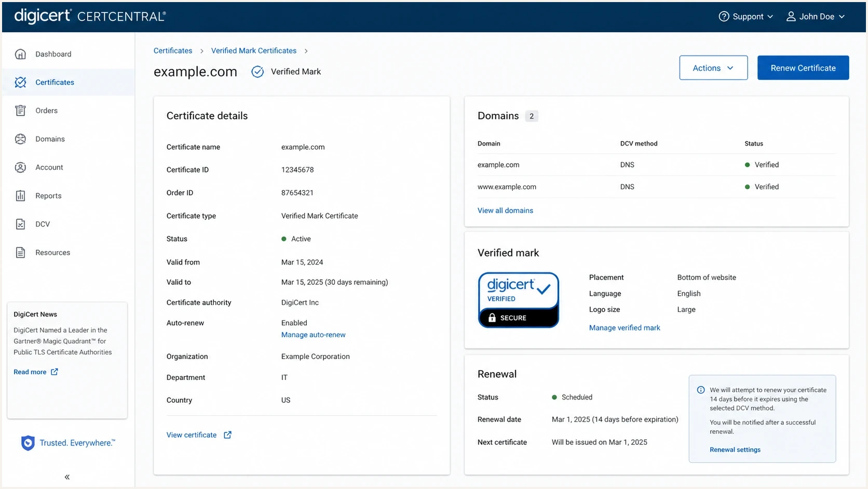Click the Trusted Everywhere shield icon
Screen dimensions: 868x489
click(28, 443)
